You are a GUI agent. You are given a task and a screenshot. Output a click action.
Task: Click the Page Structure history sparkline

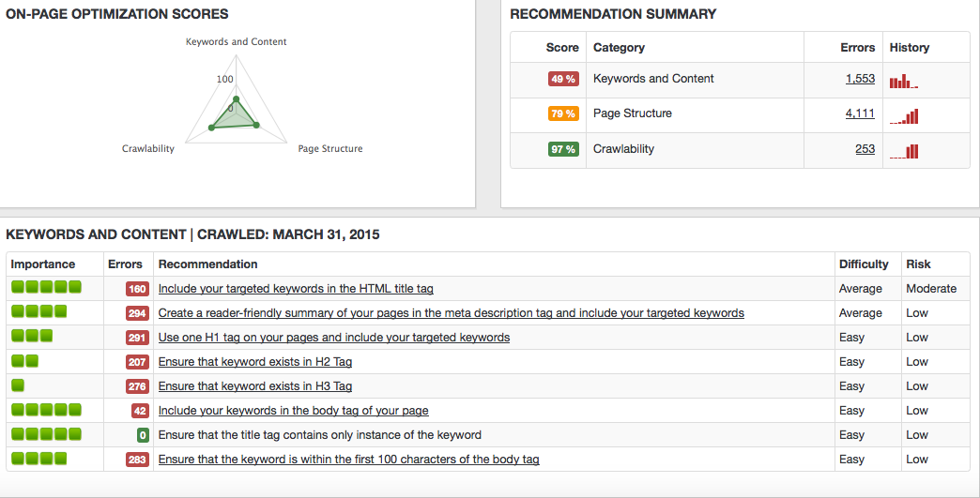click(904, 116)
